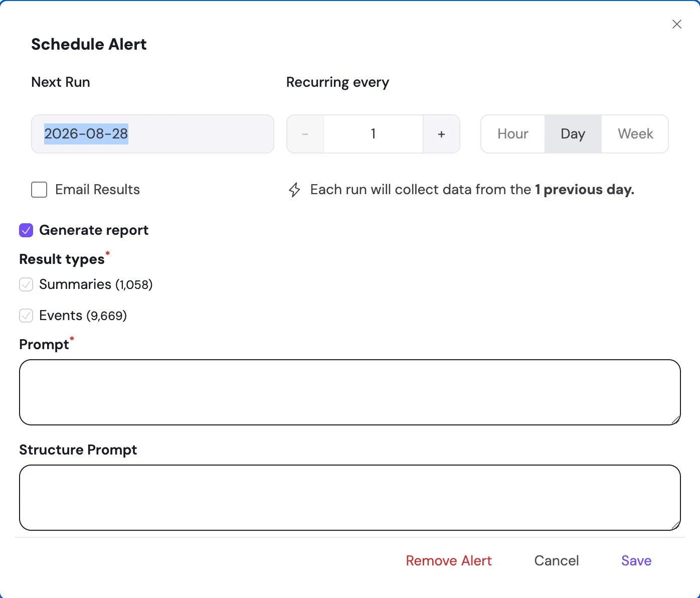This screenshot has height=598, width=700.
Task: Click inside the Structure Prompt text area
Action: coord(349,498)
